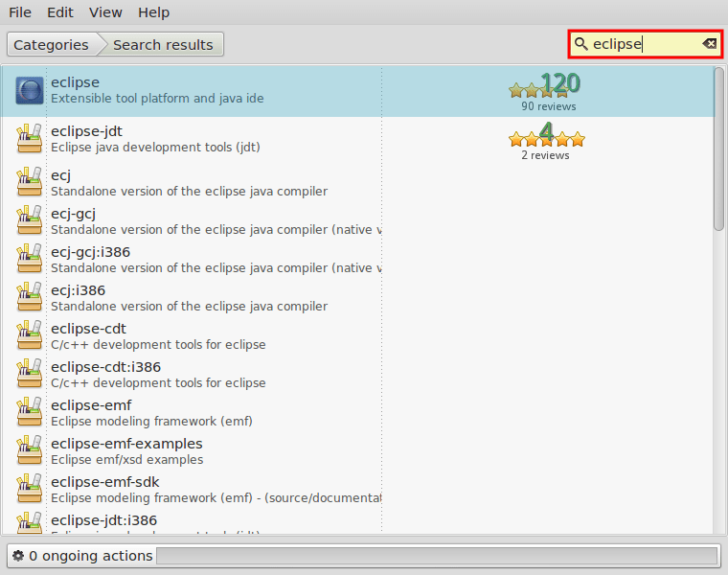Select the eclipse-emf-examples package name
The height and width of the screenshot is (575, 728).
coord(126,444)
